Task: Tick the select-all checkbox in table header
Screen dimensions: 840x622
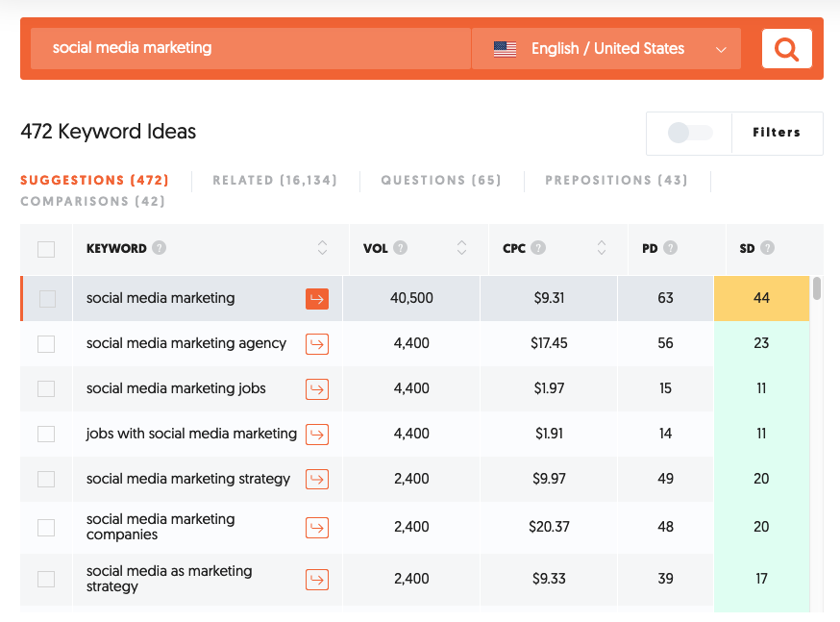Action: pos(46,249)
